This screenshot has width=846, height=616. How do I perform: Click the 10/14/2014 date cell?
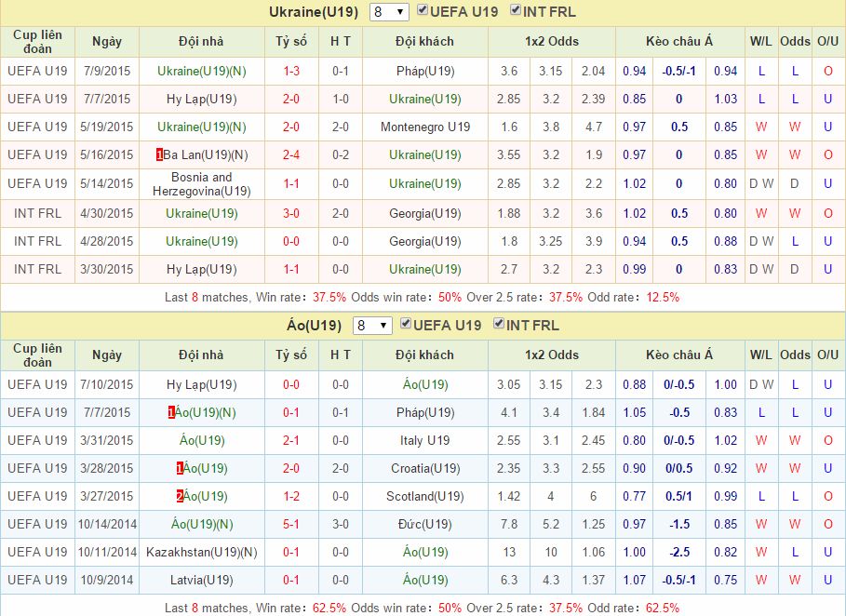coord(107,524)
